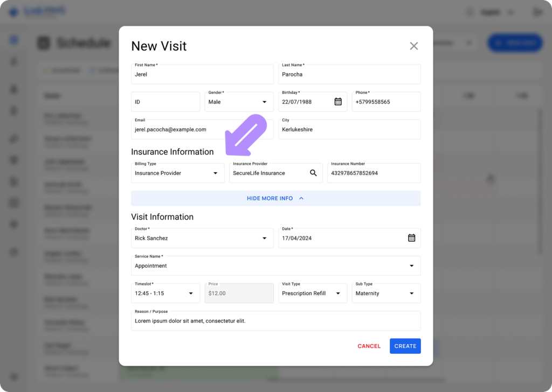Click the Last Name field
The image size is (552, 392).
[349, 75]
